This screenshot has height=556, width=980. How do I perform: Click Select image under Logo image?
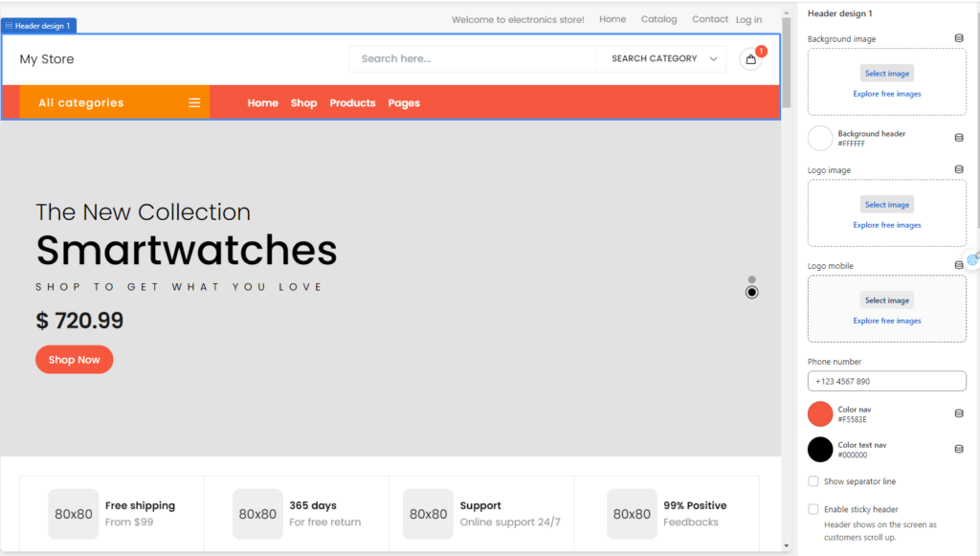point(887,204)
